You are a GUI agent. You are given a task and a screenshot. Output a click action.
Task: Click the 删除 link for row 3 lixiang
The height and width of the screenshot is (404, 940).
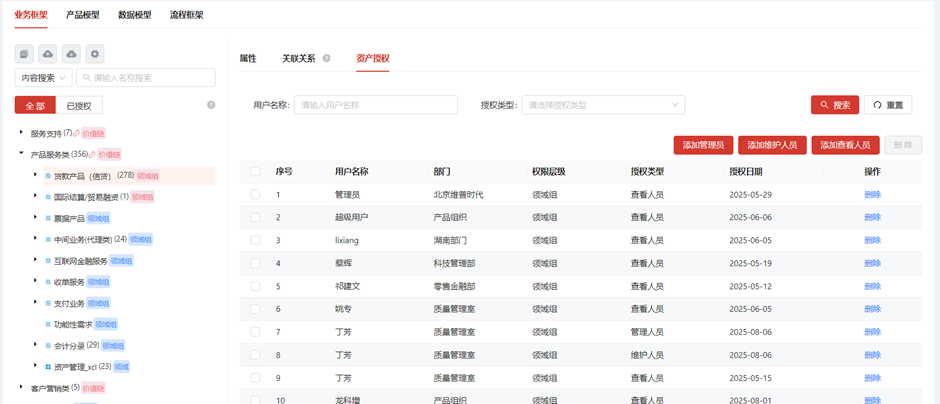[872, 240]
